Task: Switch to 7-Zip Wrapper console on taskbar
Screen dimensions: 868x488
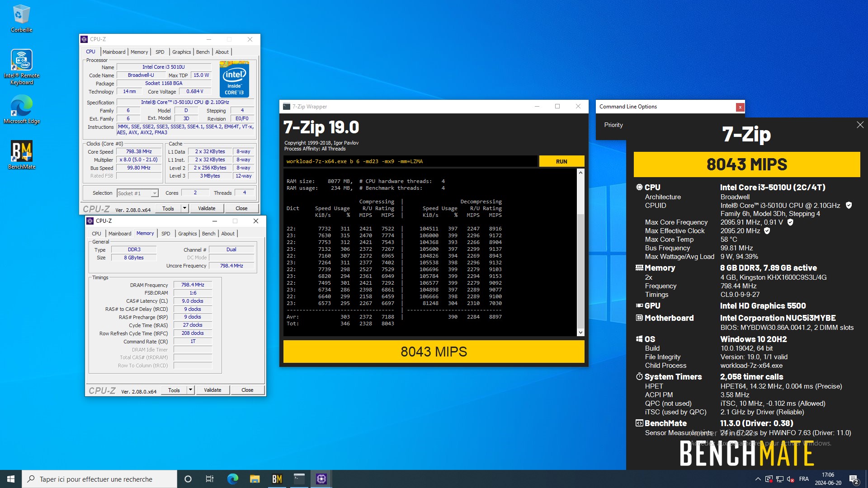Action: [299, 479]
